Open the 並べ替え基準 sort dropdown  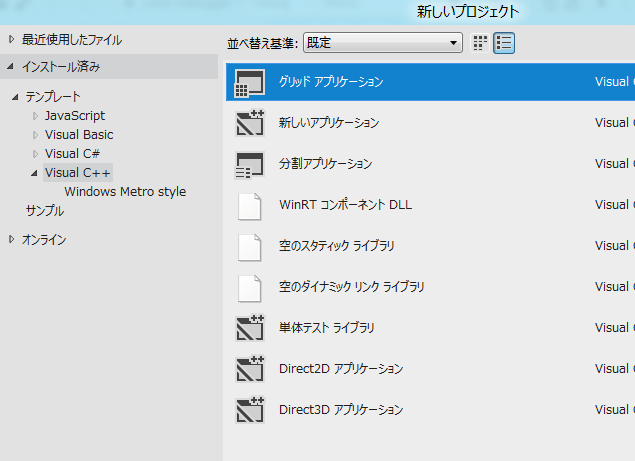coord(382,43)
